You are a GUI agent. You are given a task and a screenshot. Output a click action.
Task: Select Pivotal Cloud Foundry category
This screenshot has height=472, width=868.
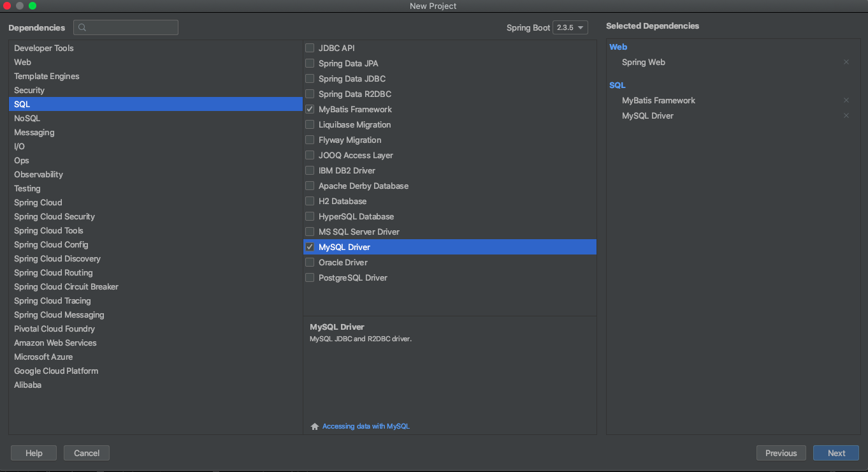coord(156,329)
